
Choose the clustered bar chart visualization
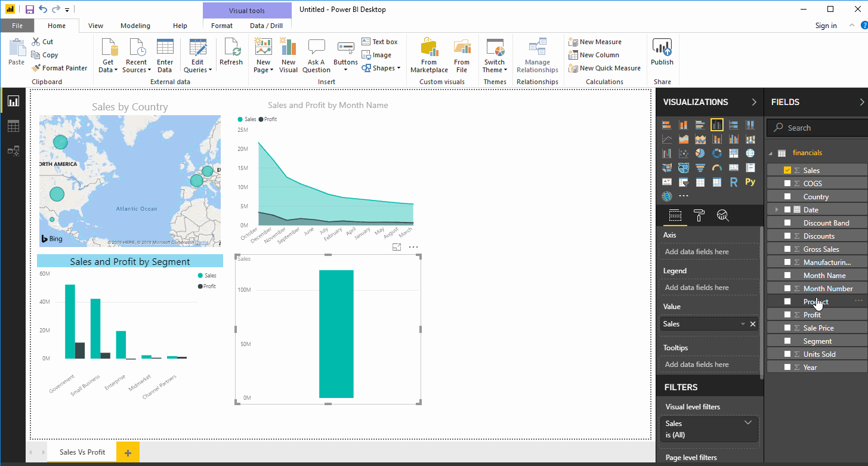[x=700, y=125]
